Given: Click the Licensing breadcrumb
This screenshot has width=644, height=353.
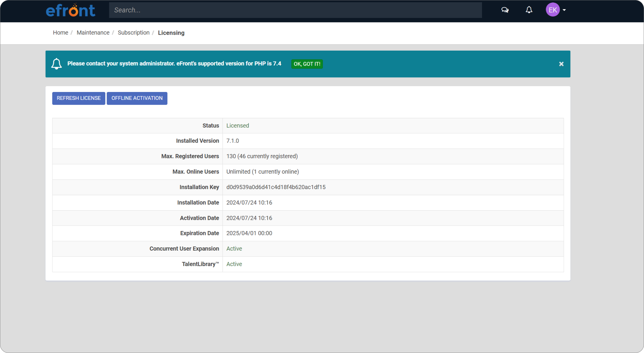Looking at the screenshot, I should click(x=171, y=33).
